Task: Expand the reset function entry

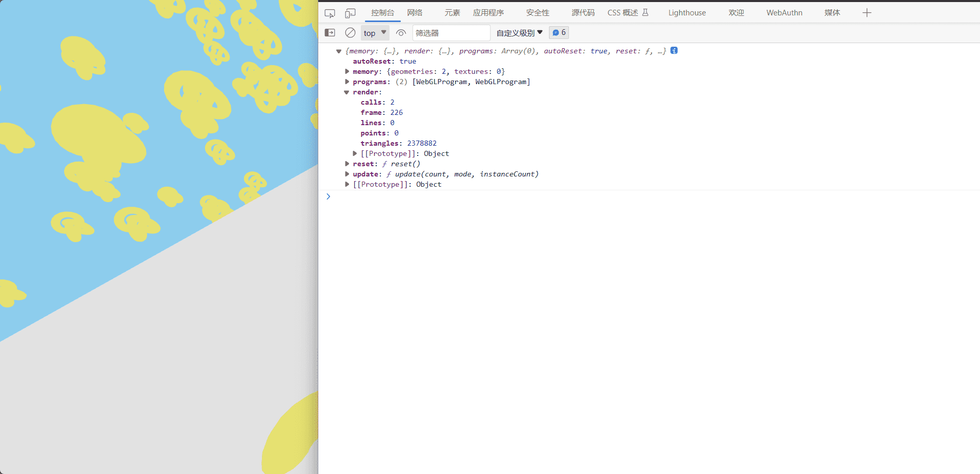Action: point(347,164)
